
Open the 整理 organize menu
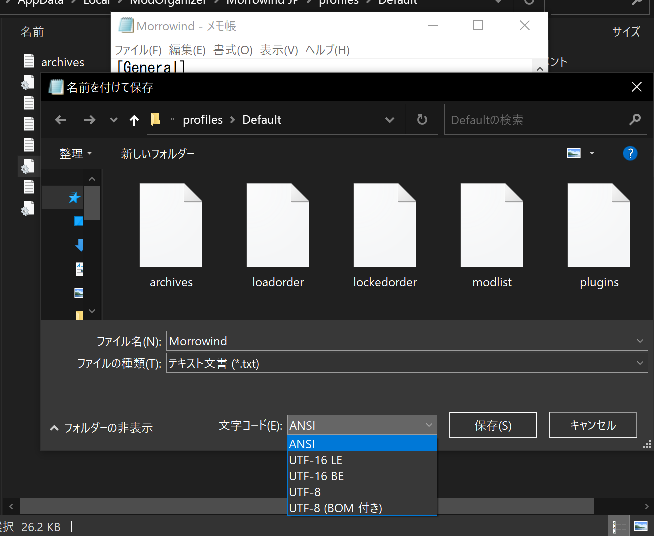click(75, 153)
